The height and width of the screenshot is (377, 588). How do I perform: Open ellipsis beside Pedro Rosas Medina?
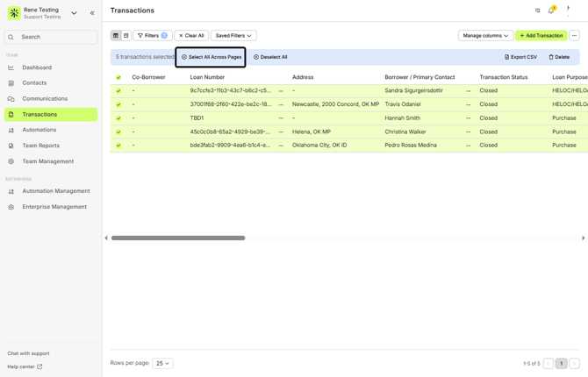pos(469,146)
